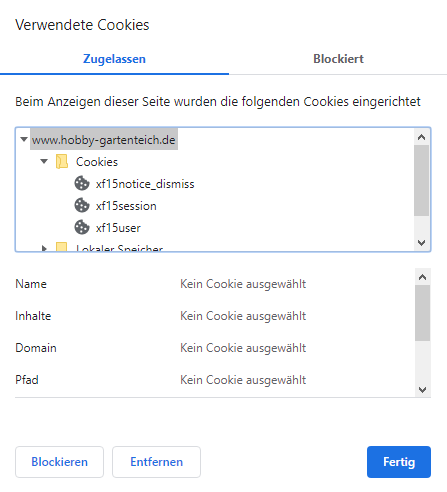
Task: Click the Entfernen button
Action: (x=156, y=462)
